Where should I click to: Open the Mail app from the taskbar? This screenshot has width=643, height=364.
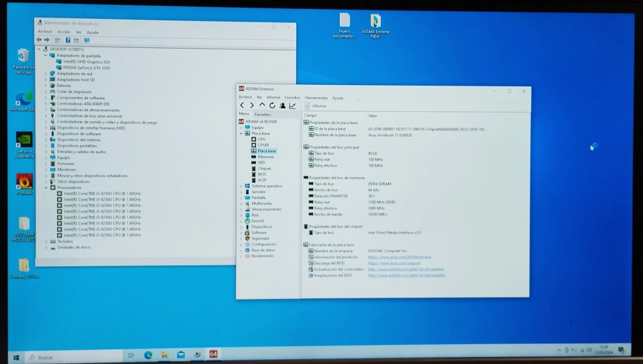point(181,354)
